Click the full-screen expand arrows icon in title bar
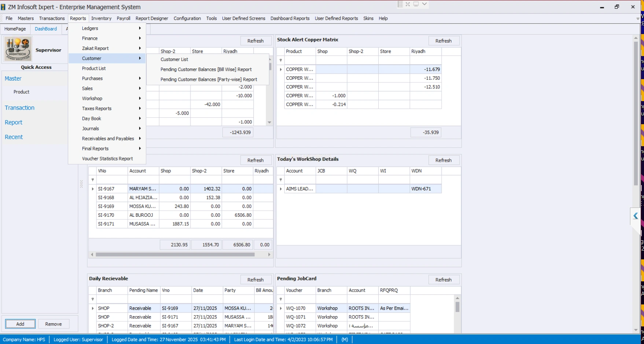The width and height of the screenshot is (644, 344). 408,4
